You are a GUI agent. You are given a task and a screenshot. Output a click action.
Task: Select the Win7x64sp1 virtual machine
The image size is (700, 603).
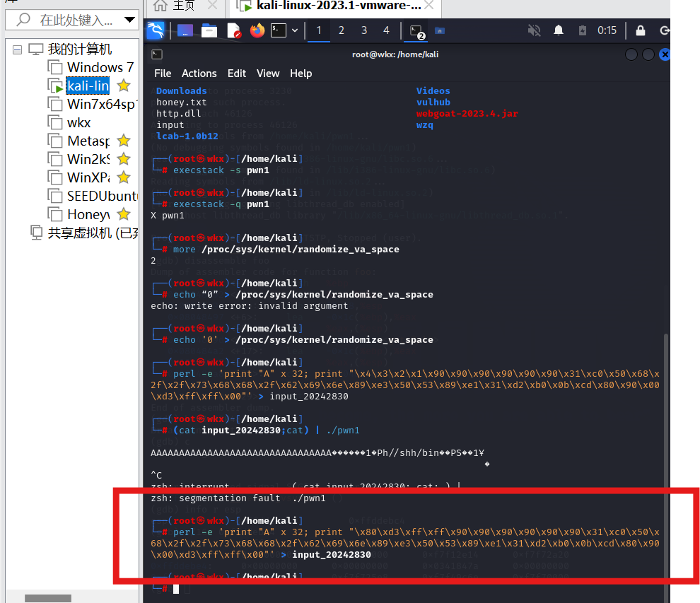point(103,104)
